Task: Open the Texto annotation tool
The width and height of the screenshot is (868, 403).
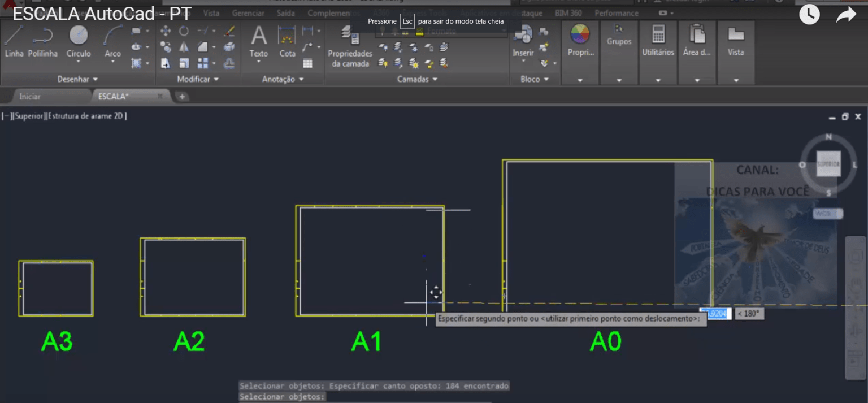Action: click(x=259, y=41)
